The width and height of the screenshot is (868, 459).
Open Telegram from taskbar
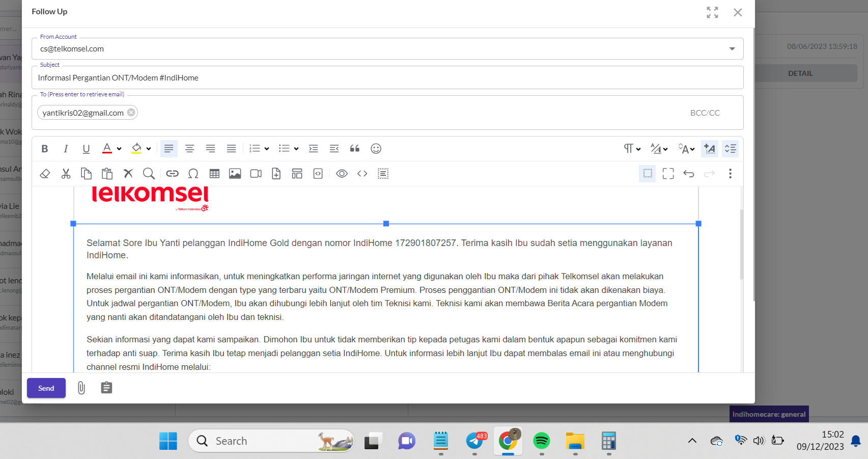click(x=475, y=441)
